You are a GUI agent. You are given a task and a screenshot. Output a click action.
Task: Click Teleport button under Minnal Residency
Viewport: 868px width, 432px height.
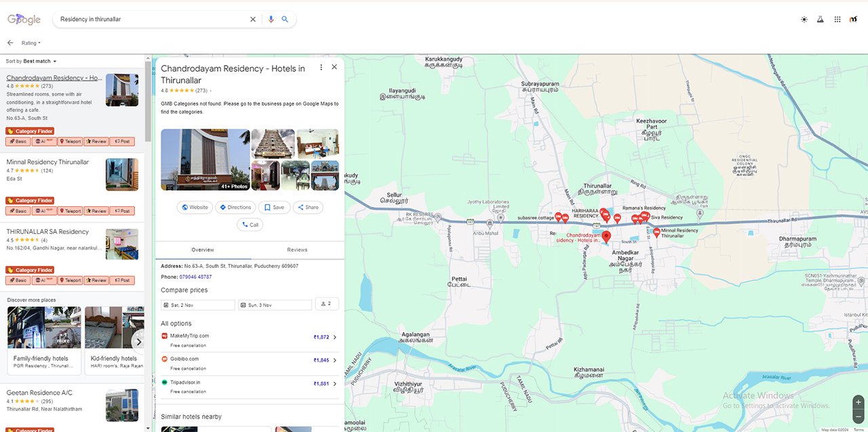70,211
